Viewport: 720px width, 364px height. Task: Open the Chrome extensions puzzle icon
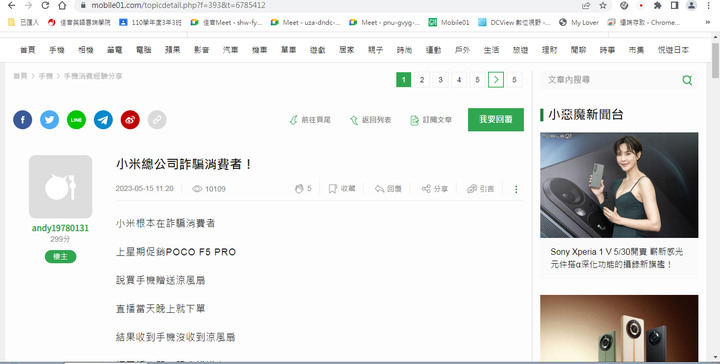(658, 6)
